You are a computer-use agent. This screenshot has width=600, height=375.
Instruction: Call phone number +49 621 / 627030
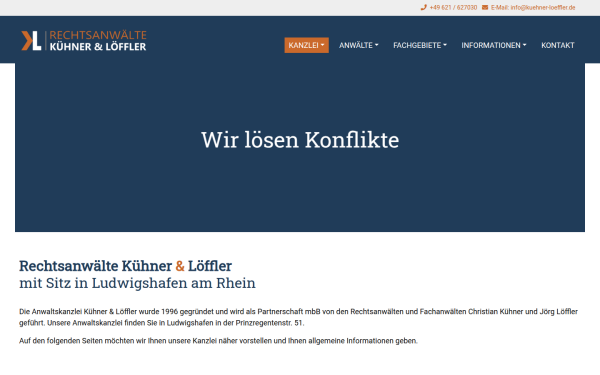[x=453, y=7]
